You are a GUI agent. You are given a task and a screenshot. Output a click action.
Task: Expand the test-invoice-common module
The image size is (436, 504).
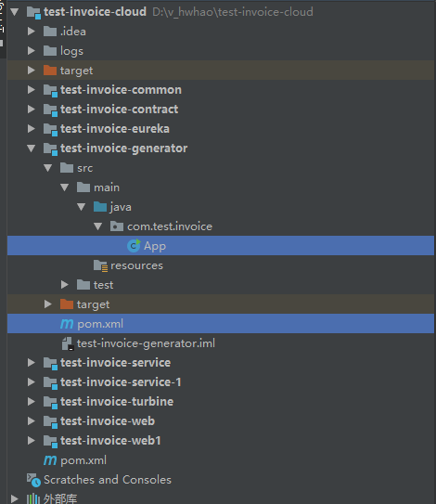(x=32, y=90)
